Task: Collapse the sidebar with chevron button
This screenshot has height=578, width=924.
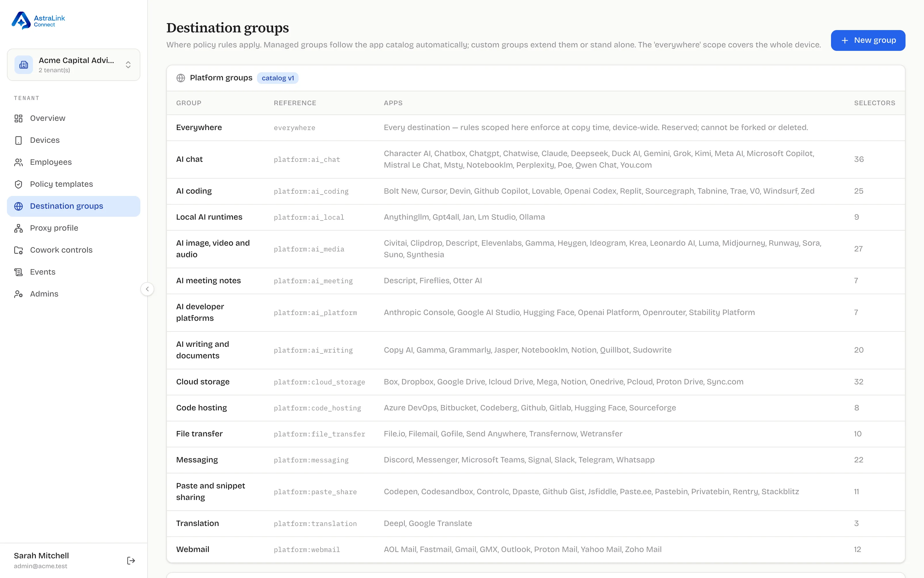Action: pyautogui.click(x=147, y=289)
